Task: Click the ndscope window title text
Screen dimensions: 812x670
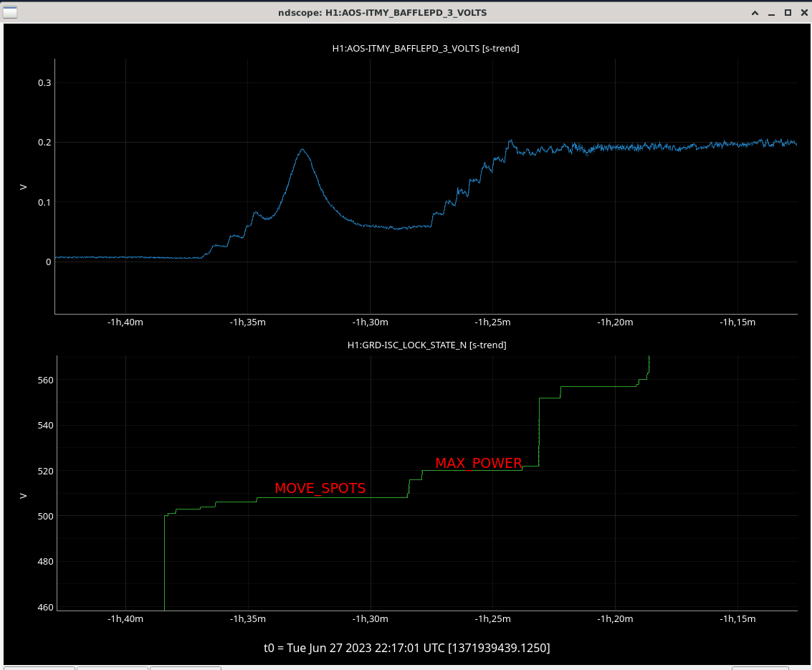Action: tap(386, 13)
